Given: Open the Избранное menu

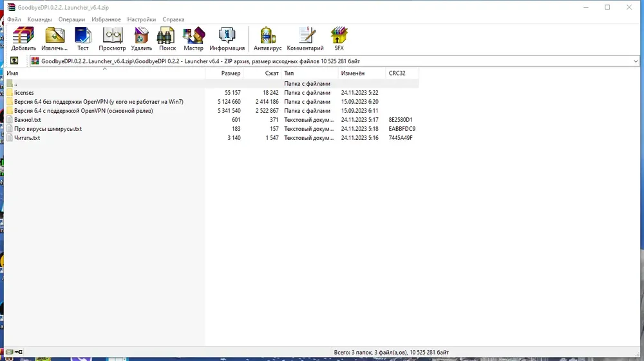Looking at the screenshot, I should [x=106, y=19].
